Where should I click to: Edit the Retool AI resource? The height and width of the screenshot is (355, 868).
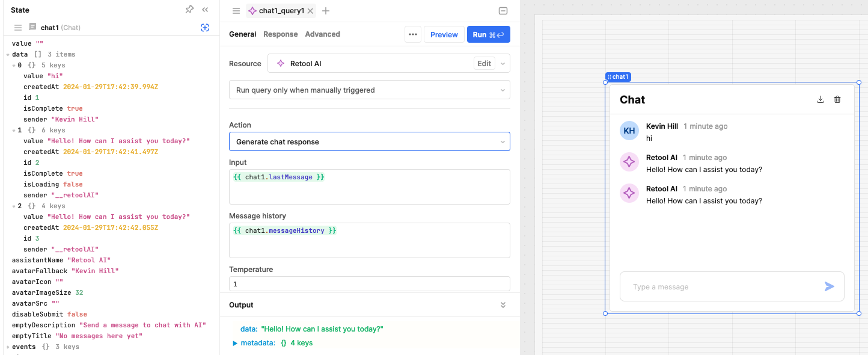click(484, 63)
